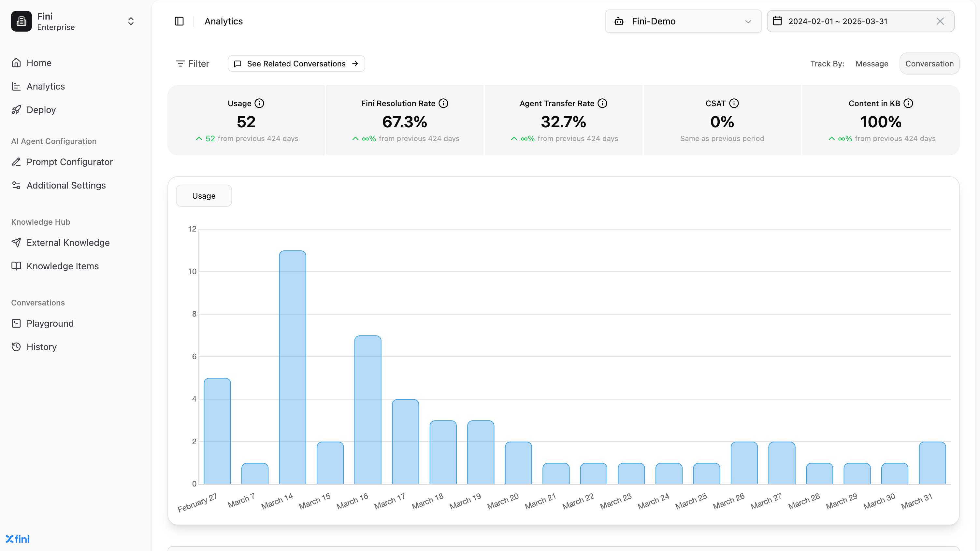Click the CSAT info icon
Image resolution: width=980 pixels, height=551 pixels.
click(x=734, y=104)
